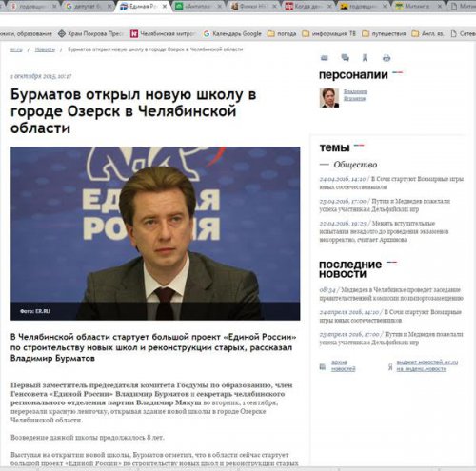The height and width of the screenshot is (471, 476).
Task: Open the путешествия bookmarks folder
Action: 384,33
